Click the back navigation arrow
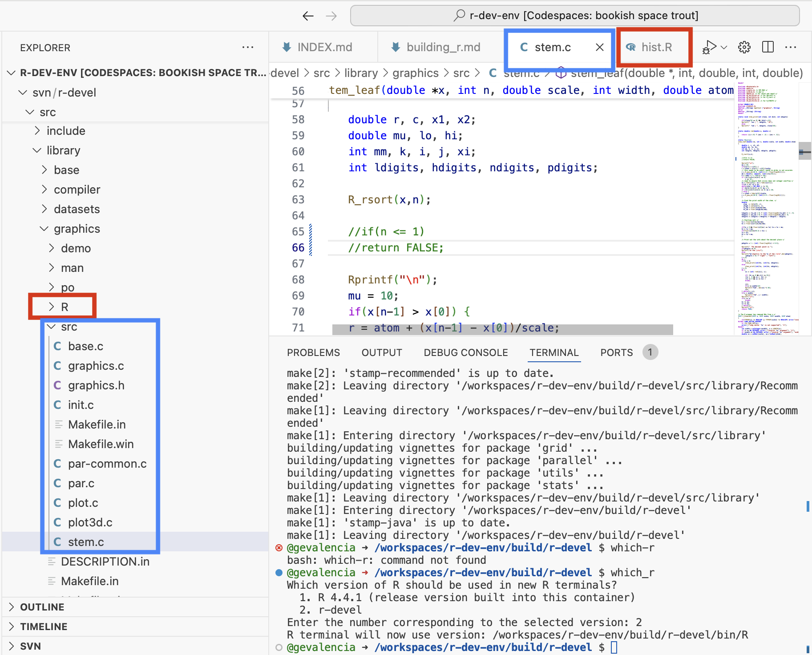The image size is (812, 655). [x=308, y=16]
